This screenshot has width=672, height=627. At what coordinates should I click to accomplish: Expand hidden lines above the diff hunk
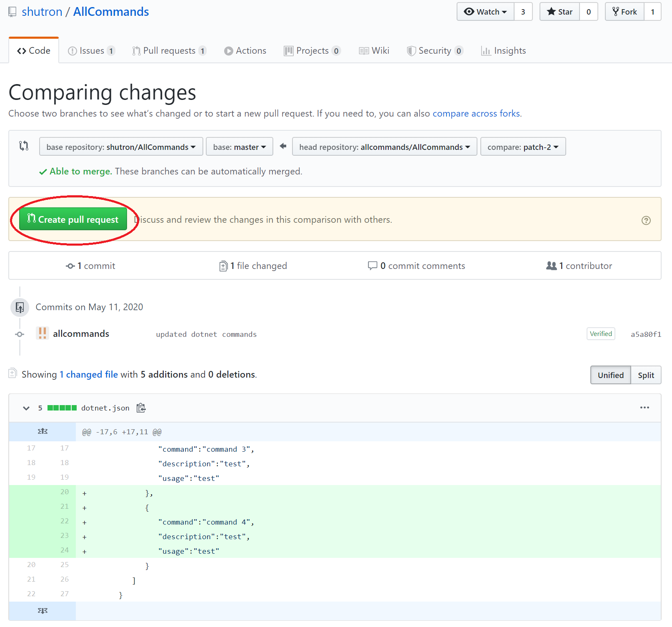[42, 432]
